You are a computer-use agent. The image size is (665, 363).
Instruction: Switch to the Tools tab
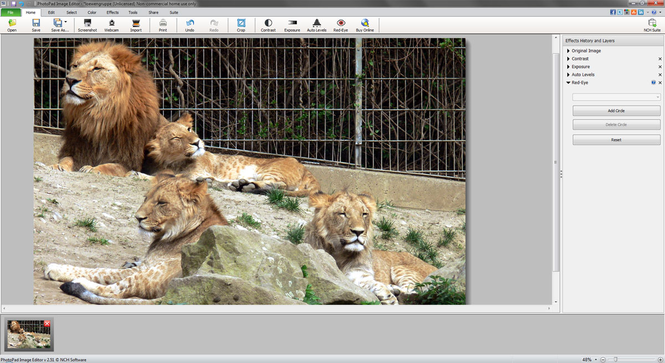click(133, 12)
